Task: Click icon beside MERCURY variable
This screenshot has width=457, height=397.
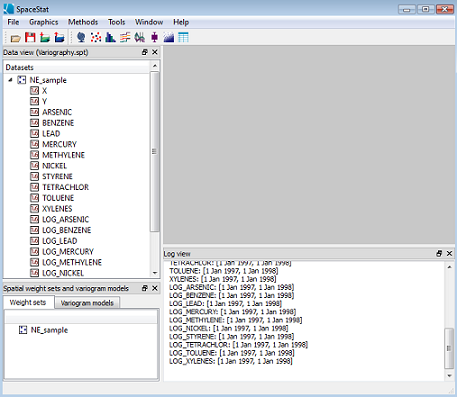Action: (x=34, y=144)
